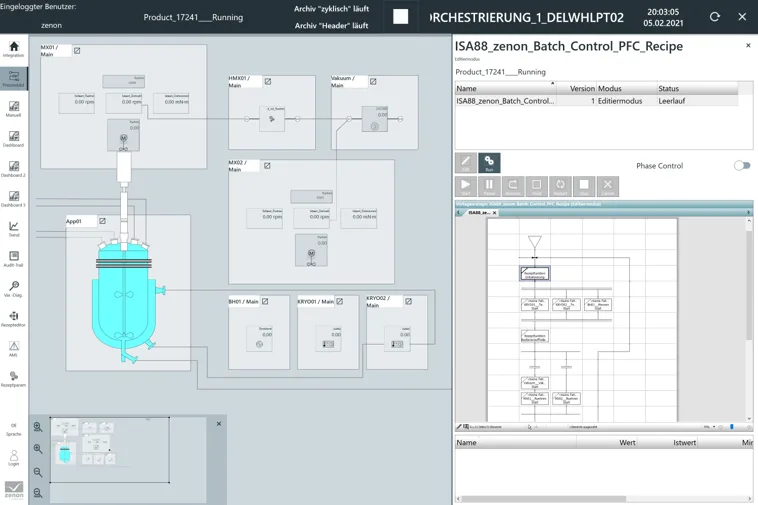This screenshot has width=758, height=505.
Task: Click the Modus column header
Action: (x=627, y=88)
